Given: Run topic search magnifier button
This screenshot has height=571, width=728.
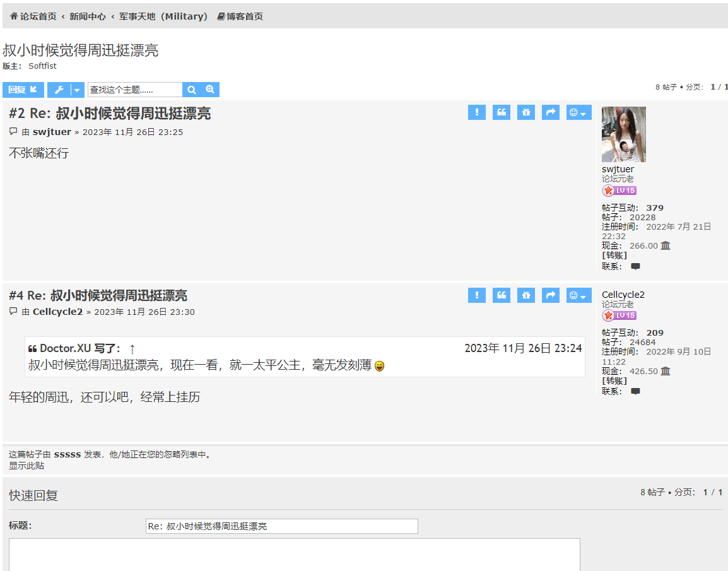Looking at the screenshot, I should pos(192,90).
